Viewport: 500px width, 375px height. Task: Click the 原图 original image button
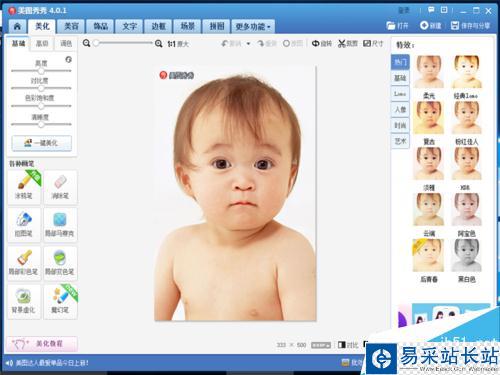click(293, 44)
